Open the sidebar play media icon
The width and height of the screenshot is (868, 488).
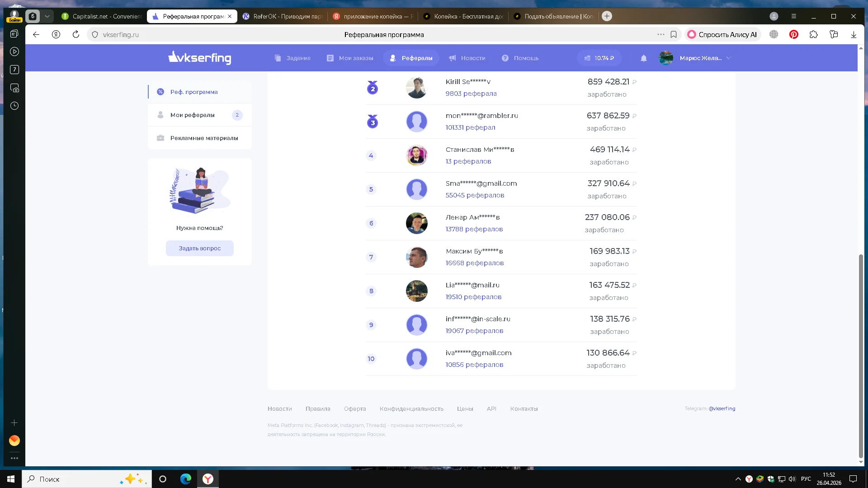tap(14, 52)
